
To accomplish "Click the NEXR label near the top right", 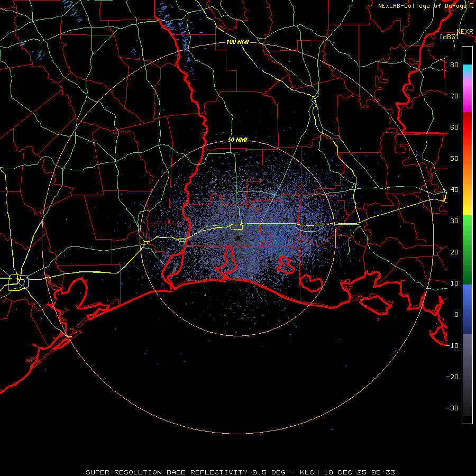I will point(465,32).
